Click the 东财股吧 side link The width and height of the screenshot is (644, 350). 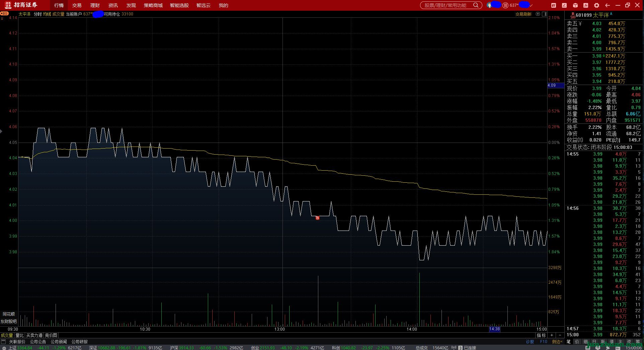(x=9, y=321)
